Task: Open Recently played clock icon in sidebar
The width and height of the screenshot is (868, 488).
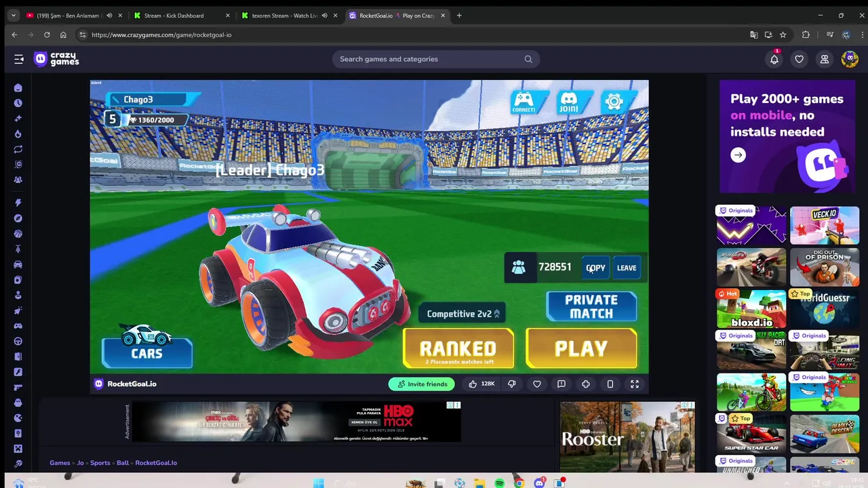Action: coord(18,103)
